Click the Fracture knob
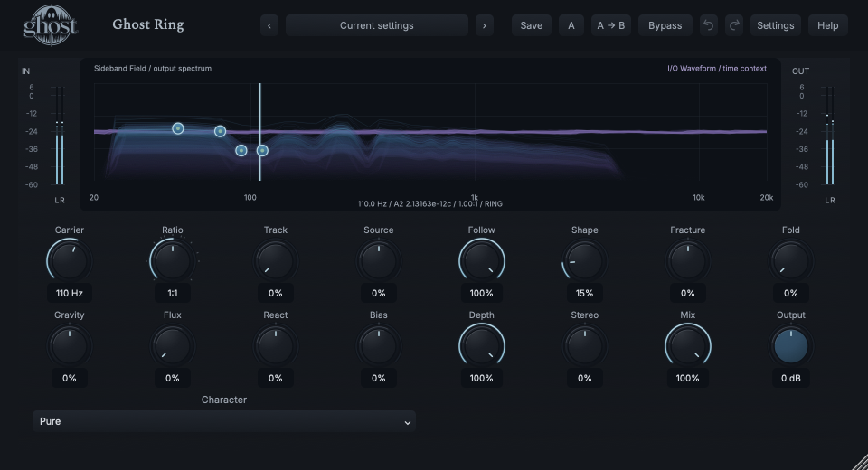Viewport: 868px width, 470px height. 687,260
